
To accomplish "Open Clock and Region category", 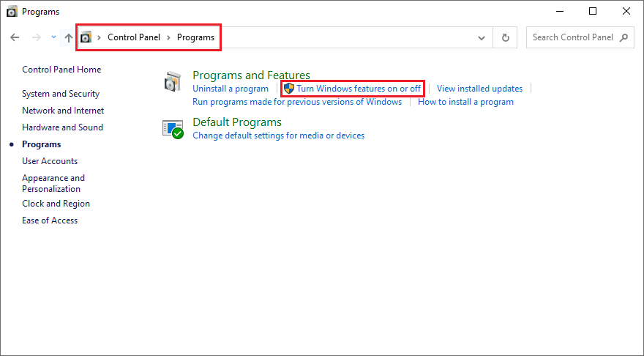I will pos(56,204).
